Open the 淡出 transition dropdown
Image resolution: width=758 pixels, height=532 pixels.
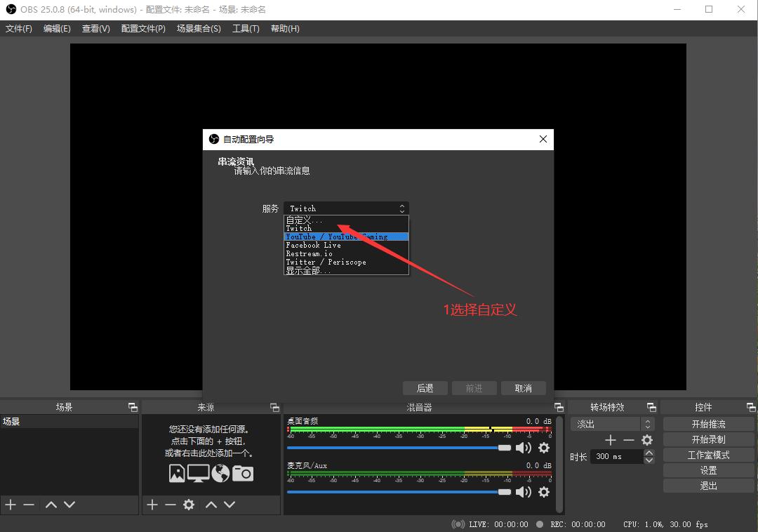tap(612, 424)
